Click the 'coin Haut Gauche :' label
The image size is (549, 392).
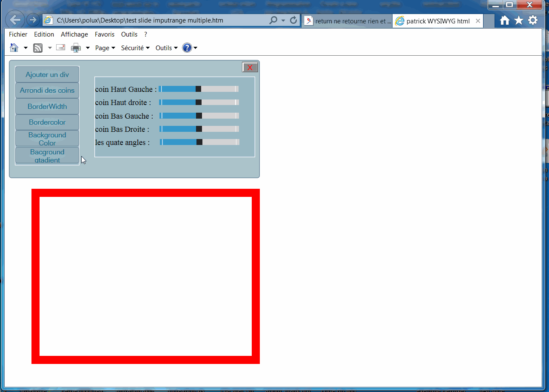(126, 89)
